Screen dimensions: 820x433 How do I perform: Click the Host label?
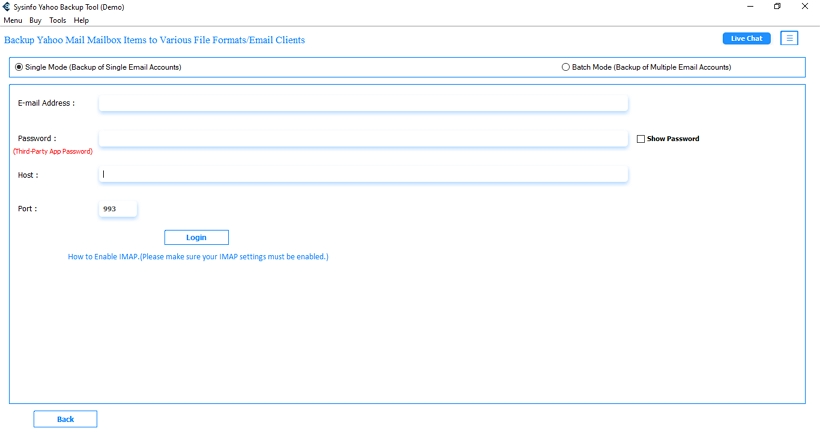click(28, 175)
